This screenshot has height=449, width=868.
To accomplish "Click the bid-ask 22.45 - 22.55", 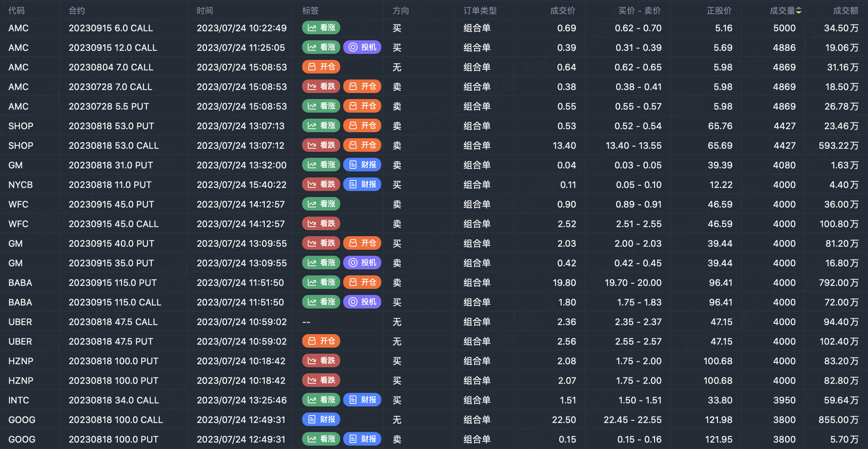I will coord(633,420).
